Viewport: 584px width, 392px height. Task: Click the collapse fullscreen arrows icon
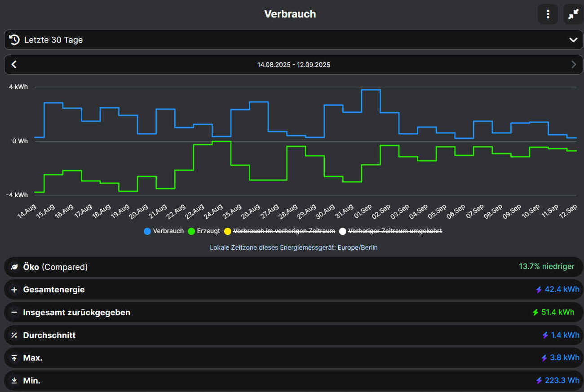[573, 14]
